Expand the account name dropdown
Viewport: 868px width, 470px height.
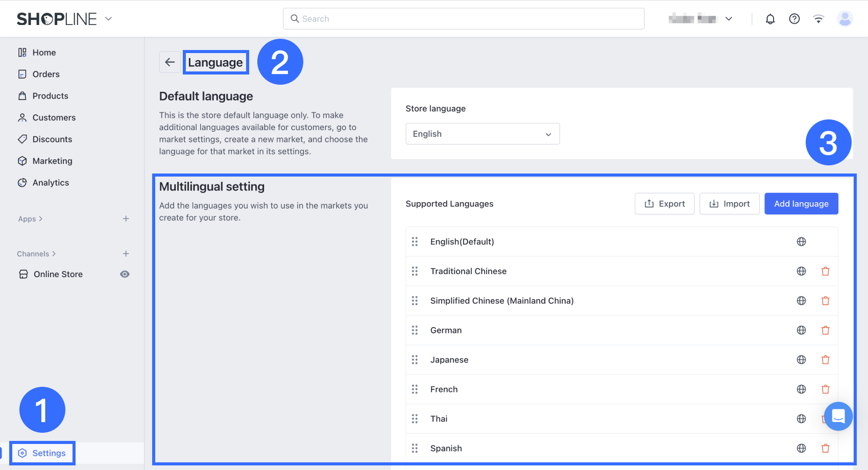[729, 19]
